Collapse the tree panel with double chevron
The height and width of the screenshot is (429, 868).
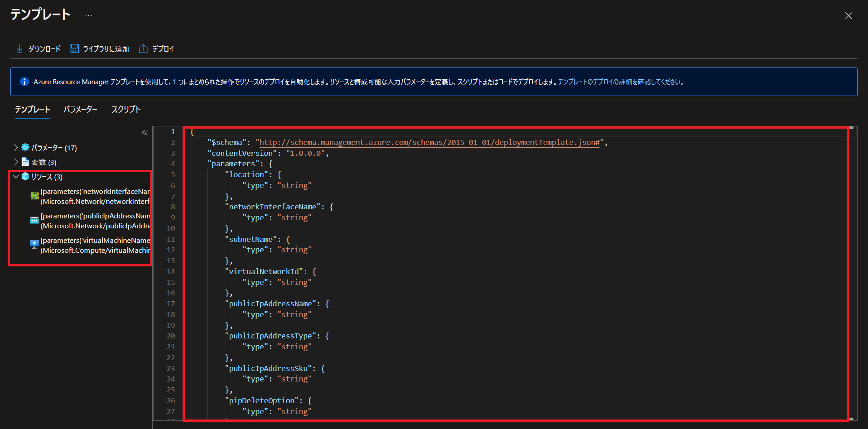click(145, 133)
